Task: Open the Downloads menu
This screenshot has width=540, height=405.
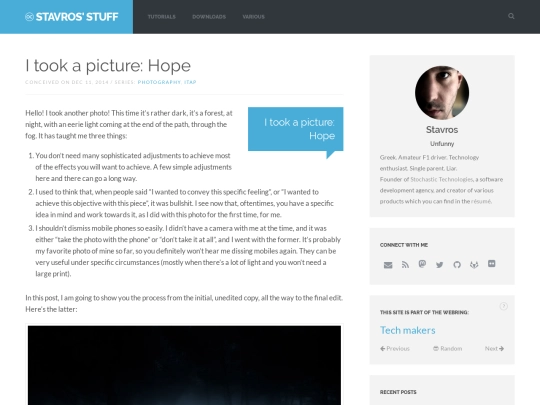Action: coord(209,17)
